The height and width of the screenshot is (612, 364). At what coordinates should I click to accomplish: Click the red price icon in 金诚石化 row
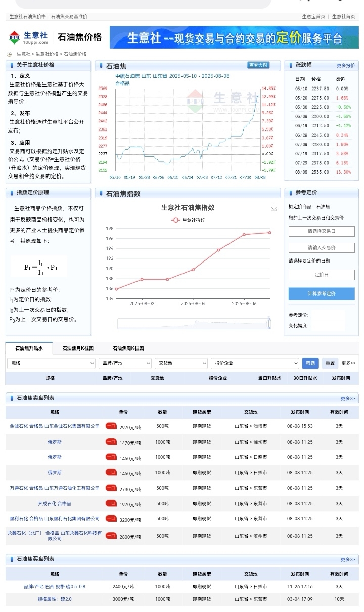point(111,426)
